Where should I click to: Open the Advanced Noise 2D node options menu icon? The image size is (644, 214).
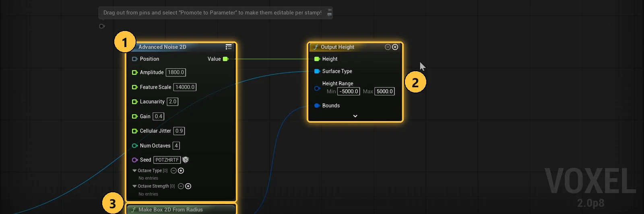click(x=229, y=47)
